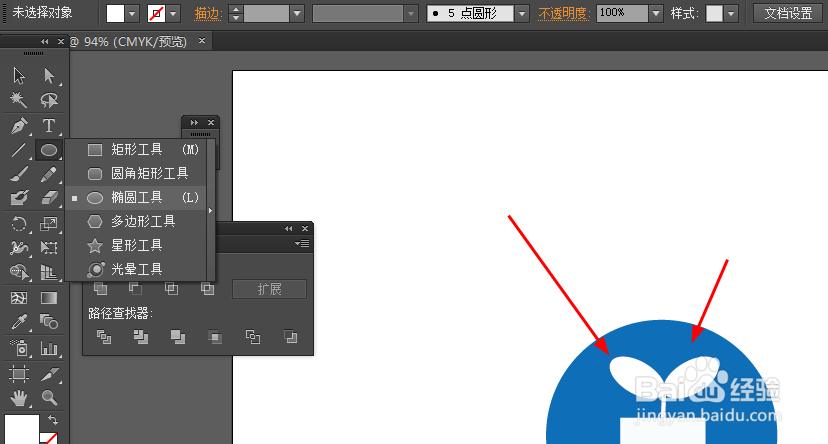The width and height of the screenshot is (828, 444).
Task: Select the Blob Brush tool
Action: click(x=19, y=197)
